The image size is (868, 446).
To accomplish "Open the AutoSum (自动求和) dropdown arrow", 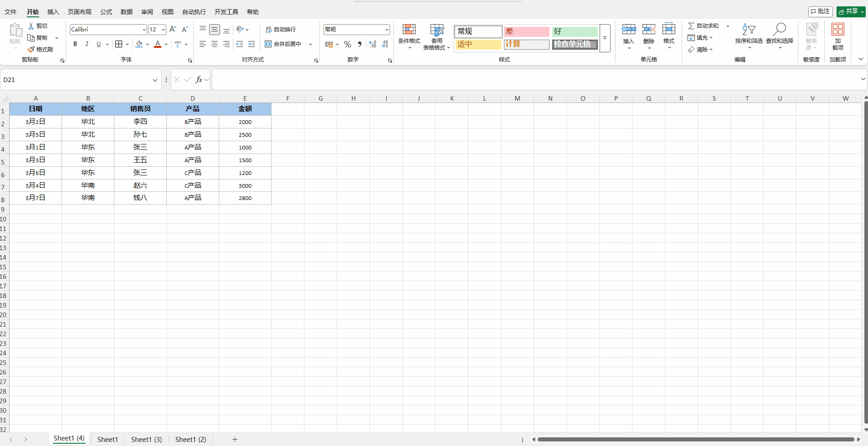I will pyautogui.click(x=728, y=26).
